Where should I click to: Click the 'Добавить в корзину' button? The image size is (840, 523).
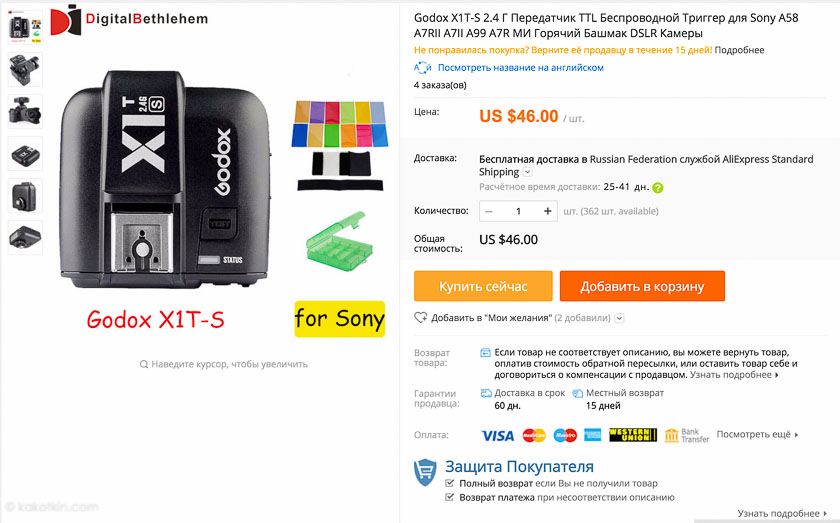click(x=642, y=286)
